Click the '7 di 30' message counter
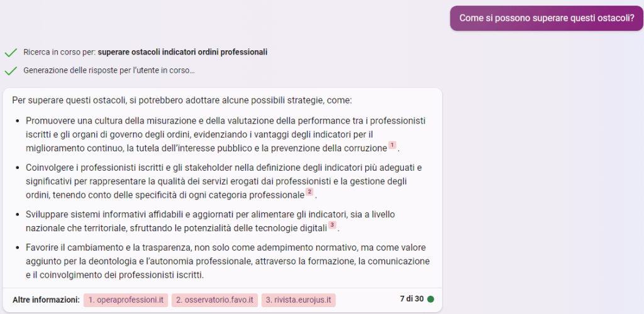The height and width of the screenshot is (314, 644). point(411,299)
